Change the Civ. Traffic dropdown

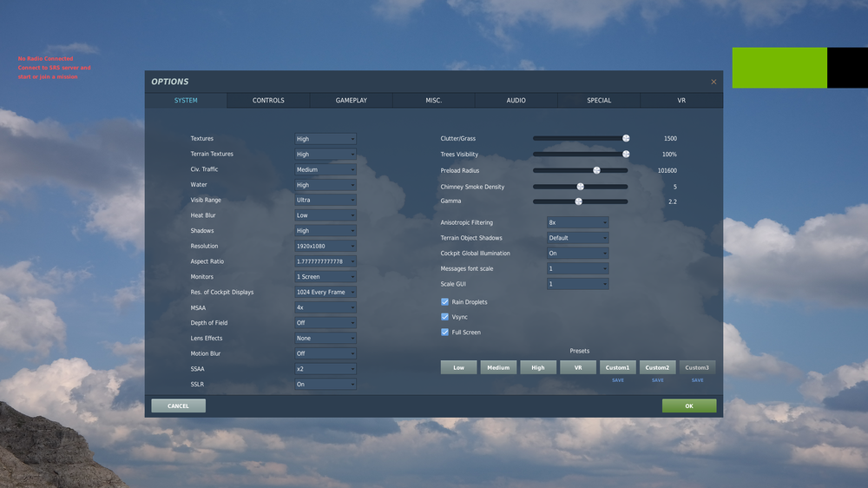pos(325,169)
